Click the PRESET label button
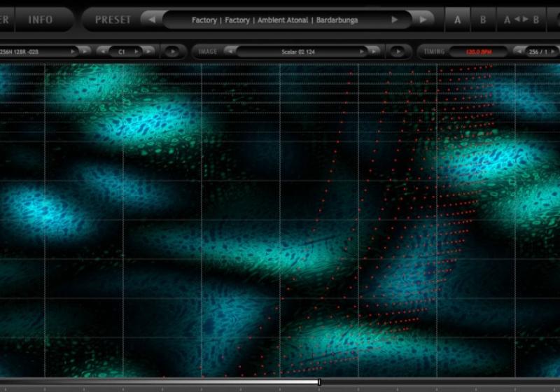This screenshot has width=560, height=392. [113, 20]
